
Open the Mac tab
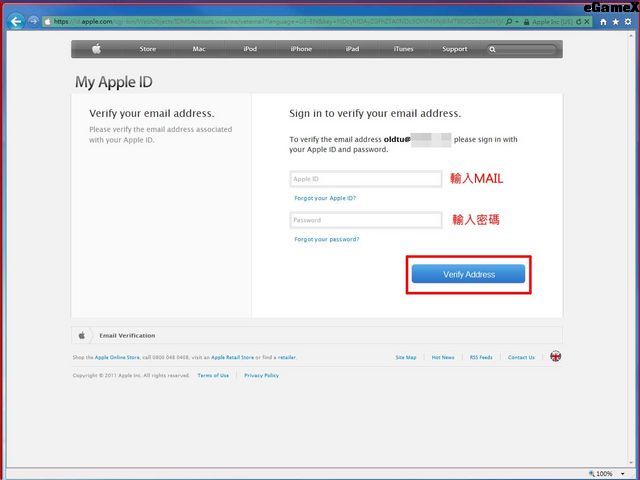point(199,49)
